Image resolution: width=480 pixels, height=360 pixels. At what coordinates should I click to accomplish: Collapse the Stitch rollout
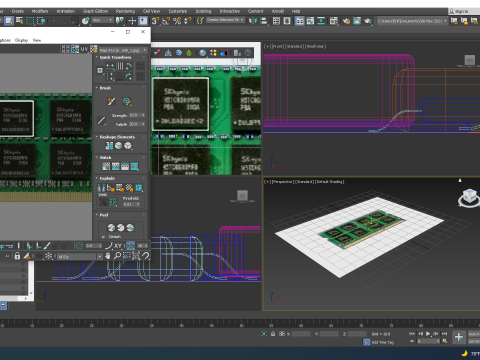click(x=105, y=158)
